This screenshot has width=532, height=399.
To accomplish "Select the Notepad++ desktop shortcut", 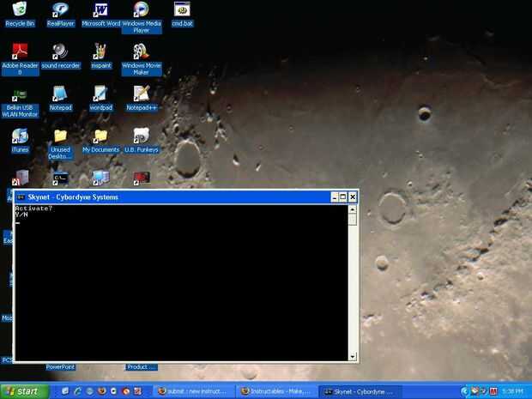I will pos(142,99).
